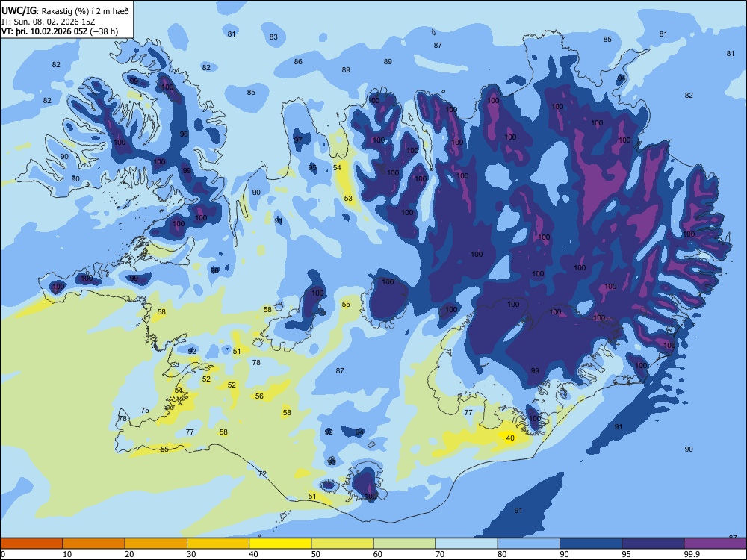Image resolution: width=747 pixels, height=560 pixels.
Task: Click the '97' humidity value on the map
Action: click(298, 140)
